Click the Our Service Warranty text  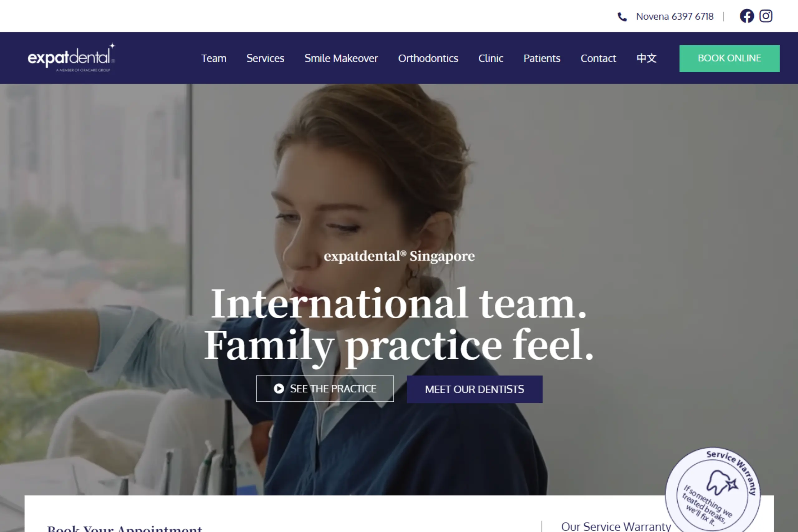tap(616, 526)
